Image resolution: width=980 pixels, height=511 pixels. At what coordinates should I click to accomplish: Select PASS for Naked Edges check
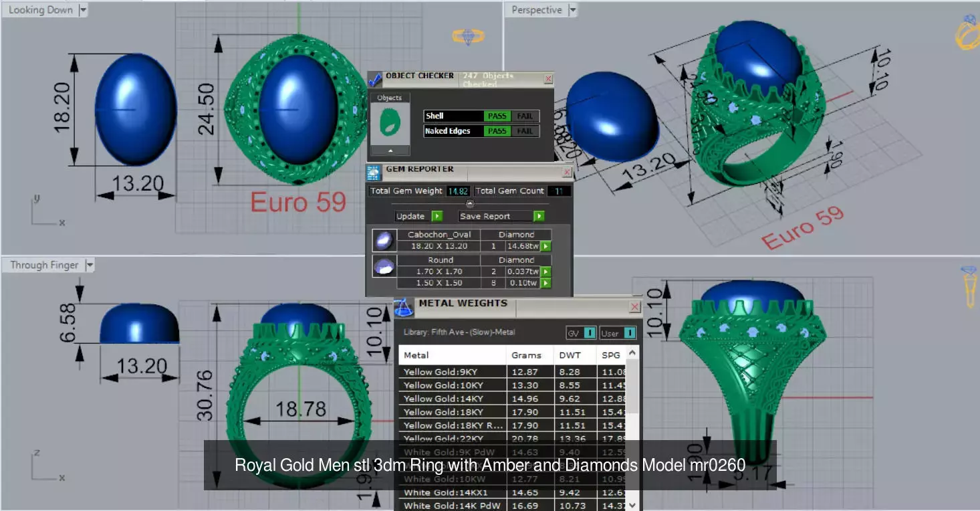click(497, 131)
